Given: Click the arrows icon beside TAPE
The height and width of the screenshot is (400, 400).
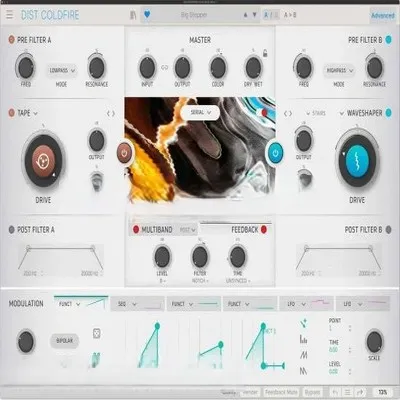Looking at the screenshot, I should (x=111, y=114).
